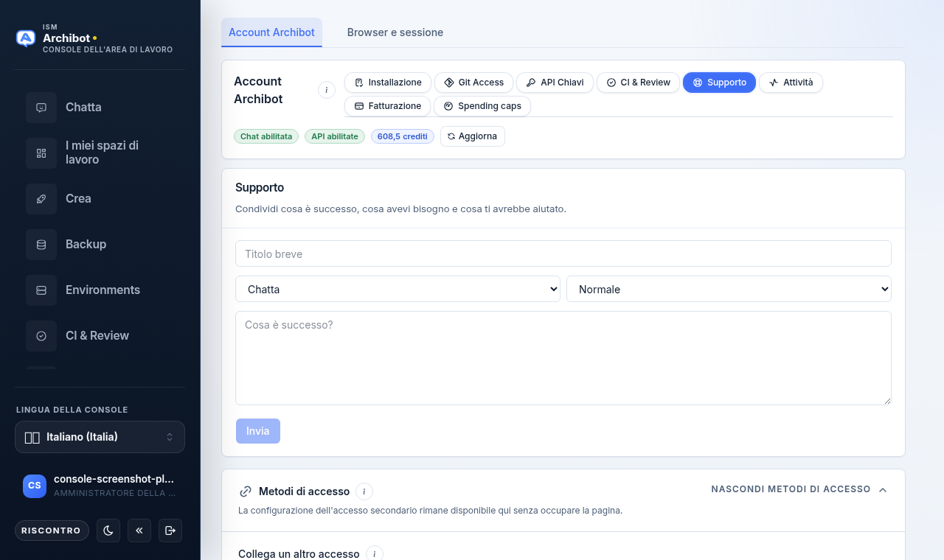Open the Italiano (Italia) language selector
Screen dimensions: 944x560
click(x=100, y=437)
